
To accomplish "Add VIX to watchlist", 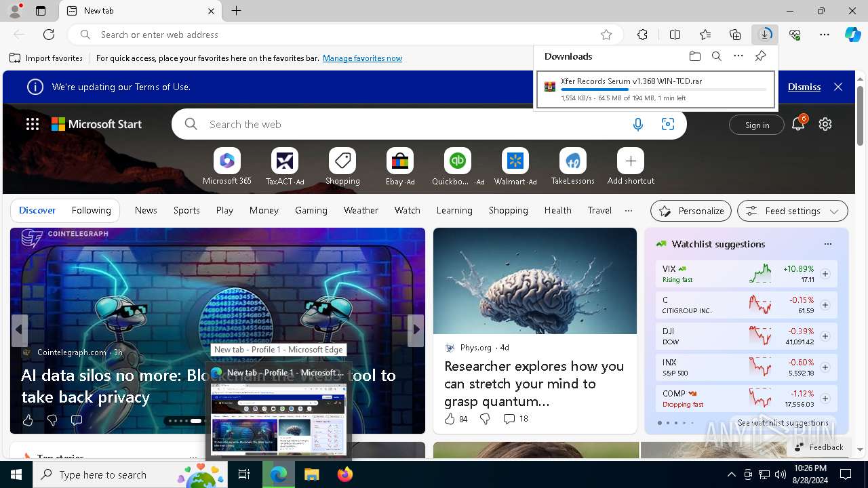I will coord(825,274).
